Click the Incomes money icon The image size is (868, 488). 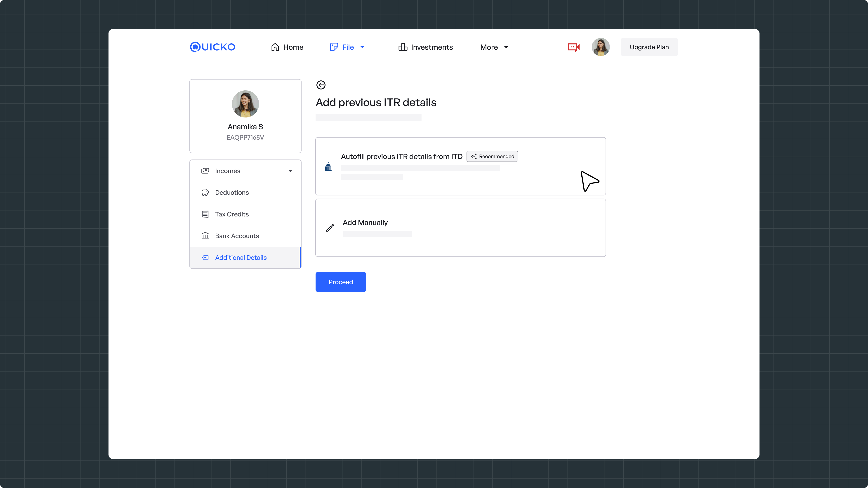tap(205, 171)
